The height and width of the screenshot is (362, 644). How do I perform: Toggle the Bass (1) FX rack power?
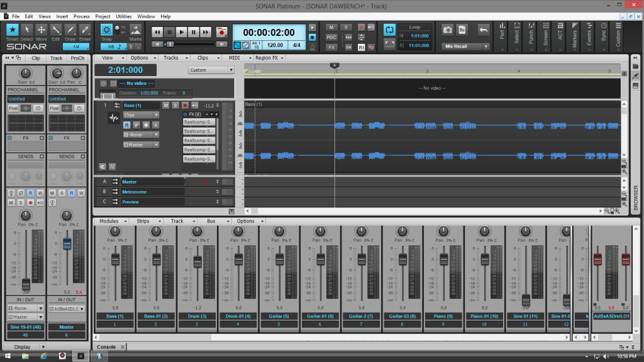[186, 114]
